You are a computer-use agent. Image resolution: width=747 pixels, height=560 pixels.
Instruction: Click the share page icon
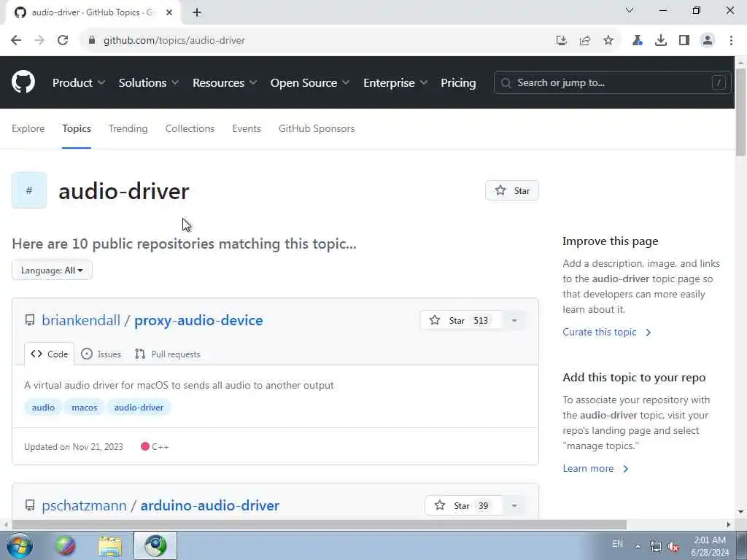585,41
